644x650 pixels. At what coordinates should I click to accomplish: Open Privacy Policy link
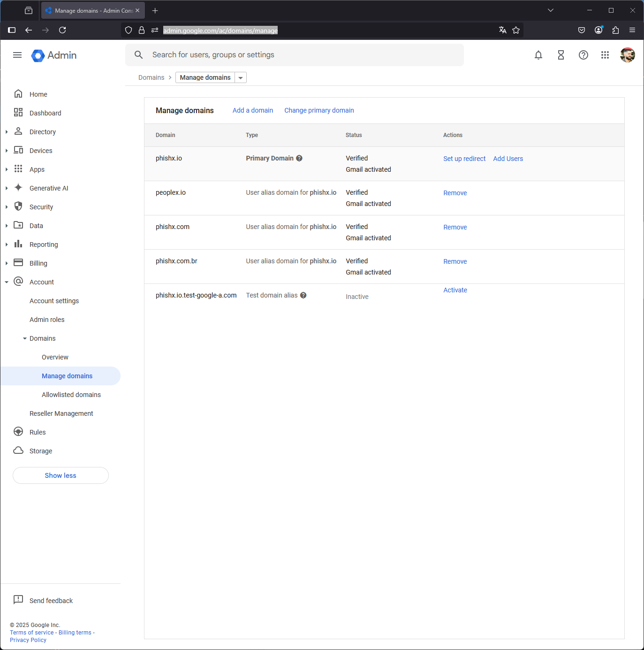point(28,640)
